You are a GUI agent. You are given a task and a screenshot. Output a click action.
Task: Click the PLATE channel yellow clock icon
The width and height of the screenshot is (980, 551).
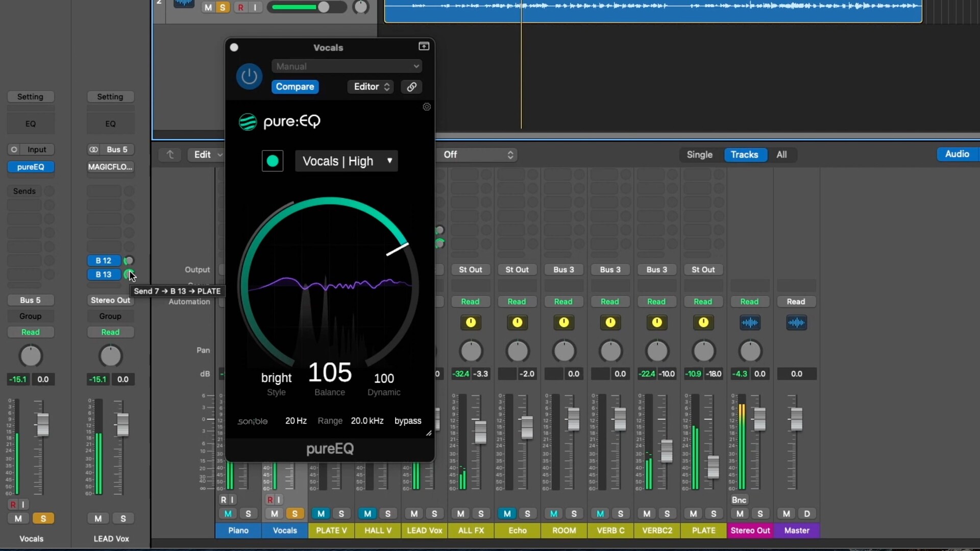tap(703, 322)
